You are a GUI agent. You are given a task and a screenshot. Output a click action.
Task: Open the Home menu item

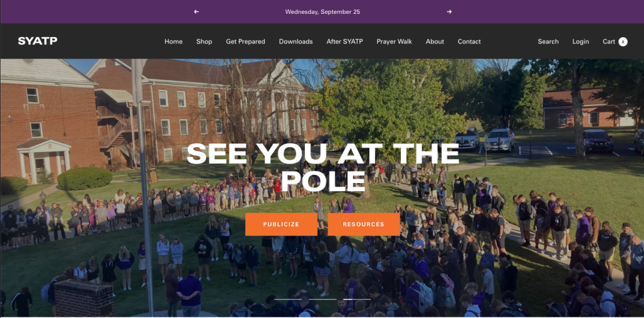pos(173,42)
